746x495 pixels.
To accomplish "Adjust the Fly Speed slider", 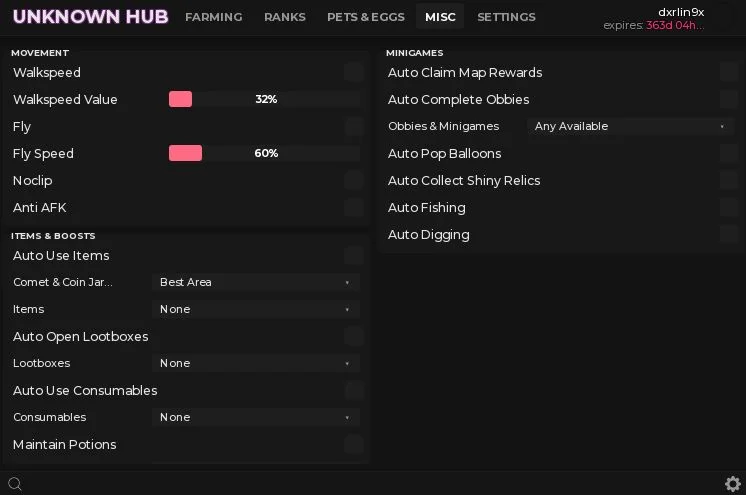I will [x=265, y=153].
